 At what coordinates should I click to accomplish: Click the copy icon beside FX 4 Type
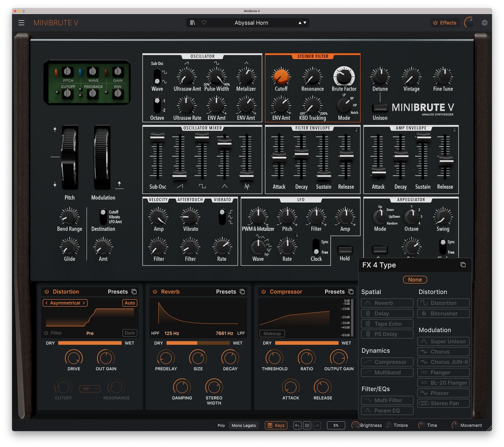[x=463, y=265]
